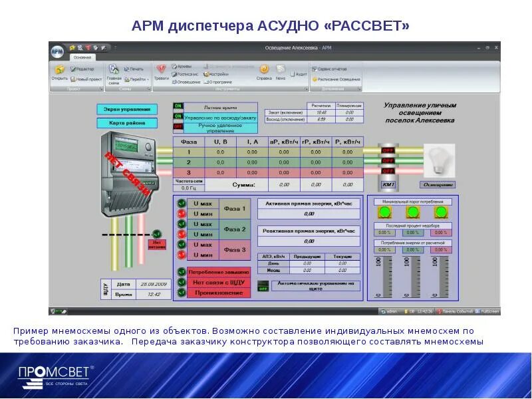Expand the Дополнения group dialog launcher
The image size is (532, 399).
[359, 89]
